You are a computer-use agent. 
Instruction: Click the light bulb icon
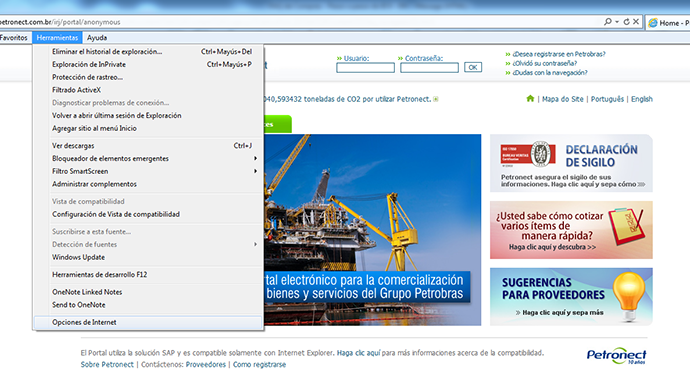pyautogui.click(x=629, y=296)
